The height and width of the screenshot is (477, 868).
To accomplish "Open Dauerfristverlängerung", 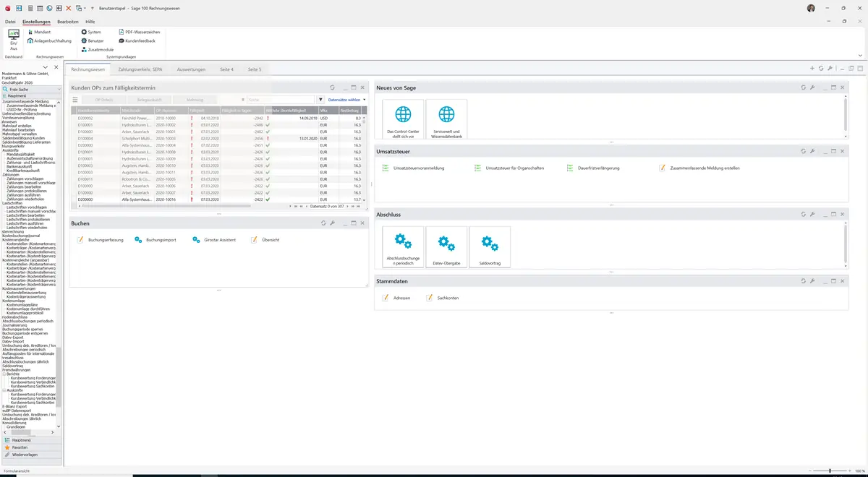I will [x=593, y=168].
